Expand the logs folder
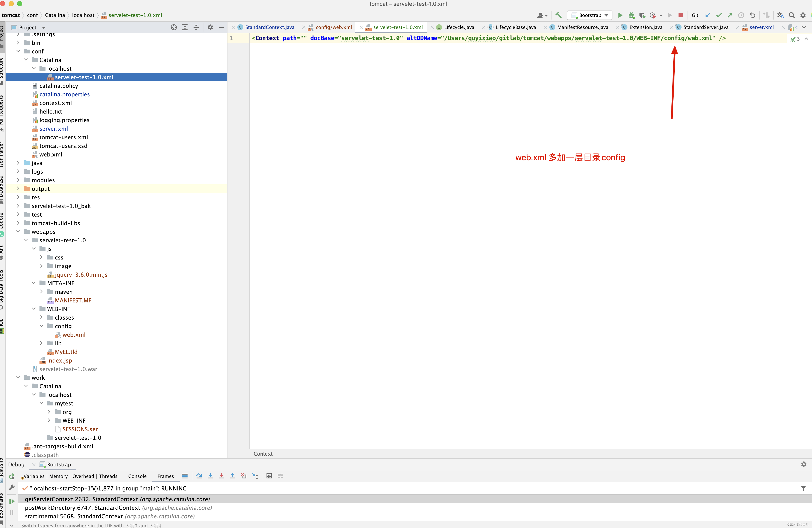This screenshot has width=812, height=528. 18,171
